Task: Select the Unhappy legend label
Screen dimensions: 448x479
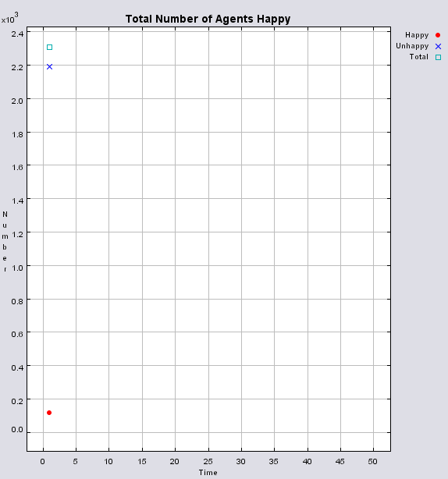Action: tap(412, 46)
